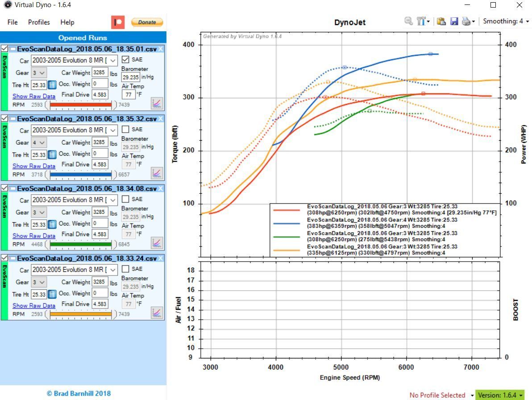Click the Donate button
532x400 pixels.
tap(147, 22)
